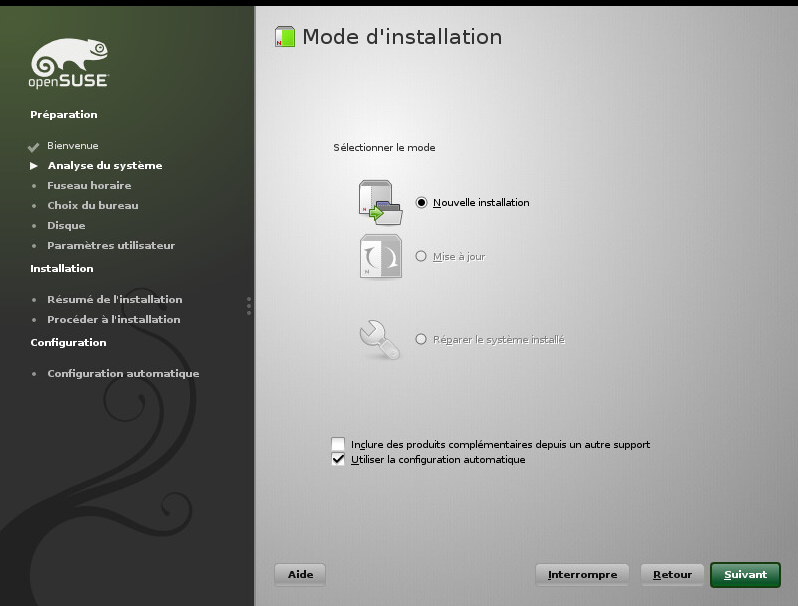Click Interrompre to abort installation
This screenshot has width=798, height=606.
pos(582,574)
